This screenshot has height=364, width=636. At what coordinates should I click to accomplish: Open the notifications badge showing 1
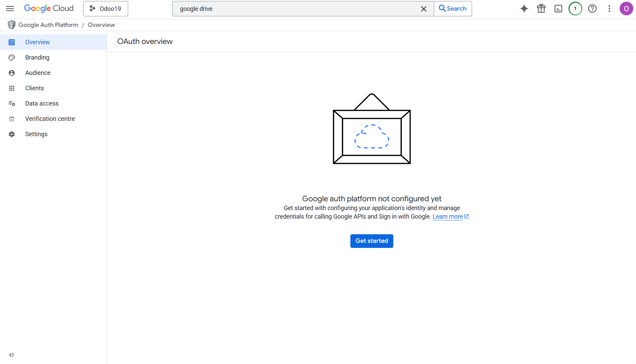(x=575, y=9)
